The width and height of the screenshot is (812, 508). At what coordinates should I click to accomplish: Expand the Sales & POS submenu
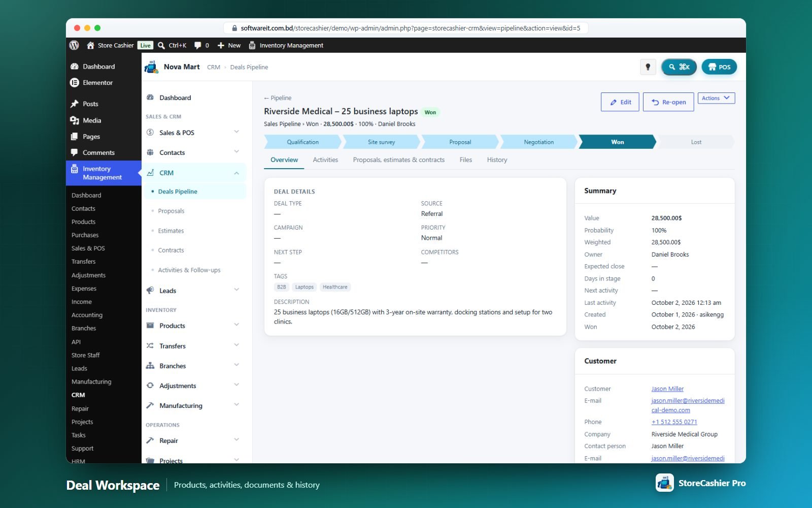point(236,132)
